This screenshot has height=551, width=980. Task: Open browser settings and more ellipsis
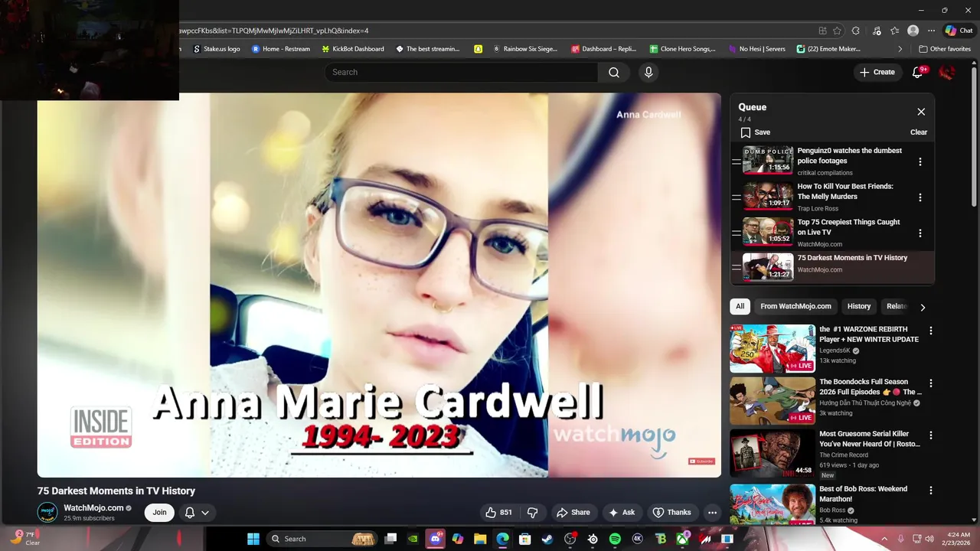coord(931,31)
